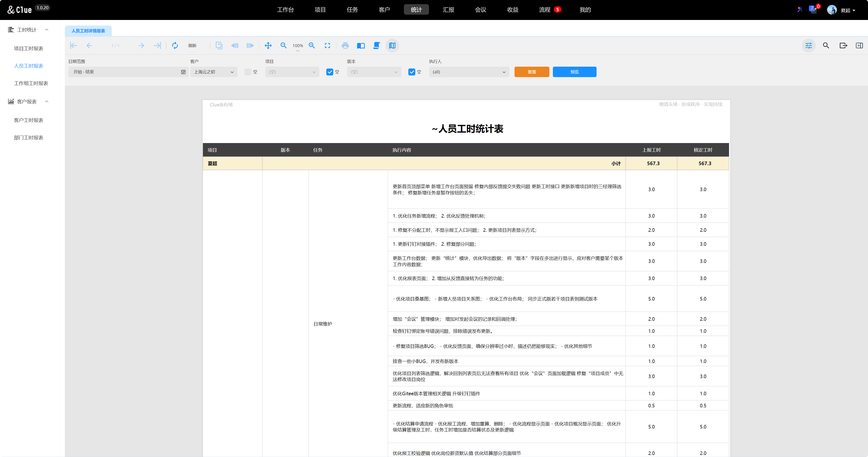Open the print icon in the toolbar
Viewport: 868px width, 457px height.
[345, 46]
